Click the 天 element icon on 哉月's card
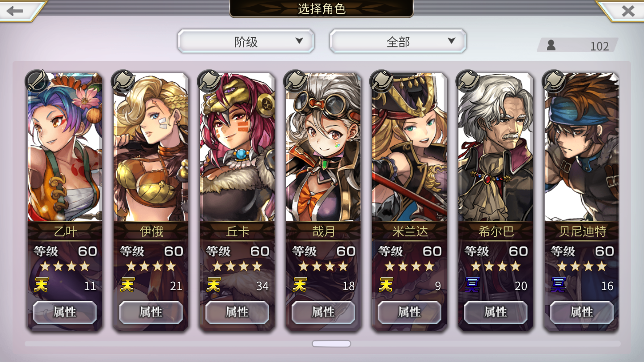This screenshot has width=644, height=362. pos(300,285)
